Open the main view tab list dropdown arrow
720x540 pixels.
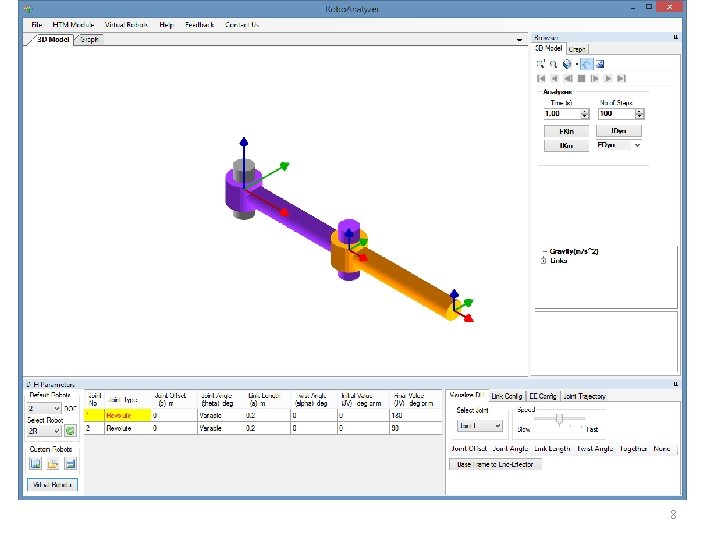519,40
